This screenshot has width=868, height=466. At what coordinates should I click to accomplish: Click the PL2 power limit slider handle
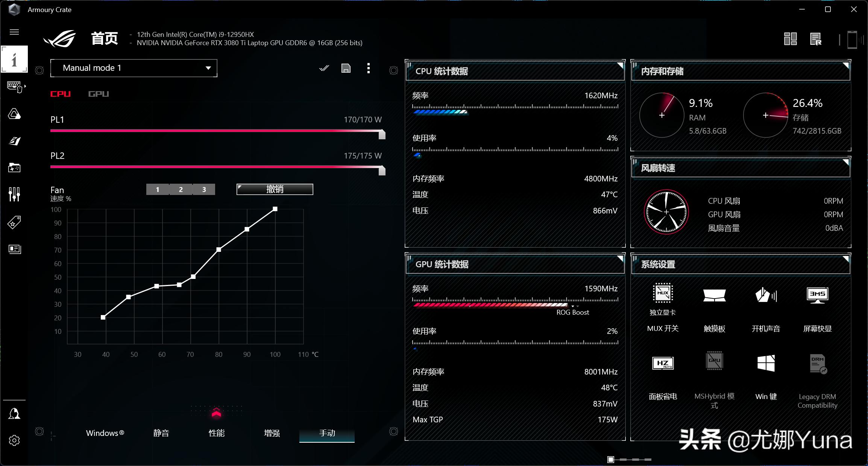coord(382,171)
